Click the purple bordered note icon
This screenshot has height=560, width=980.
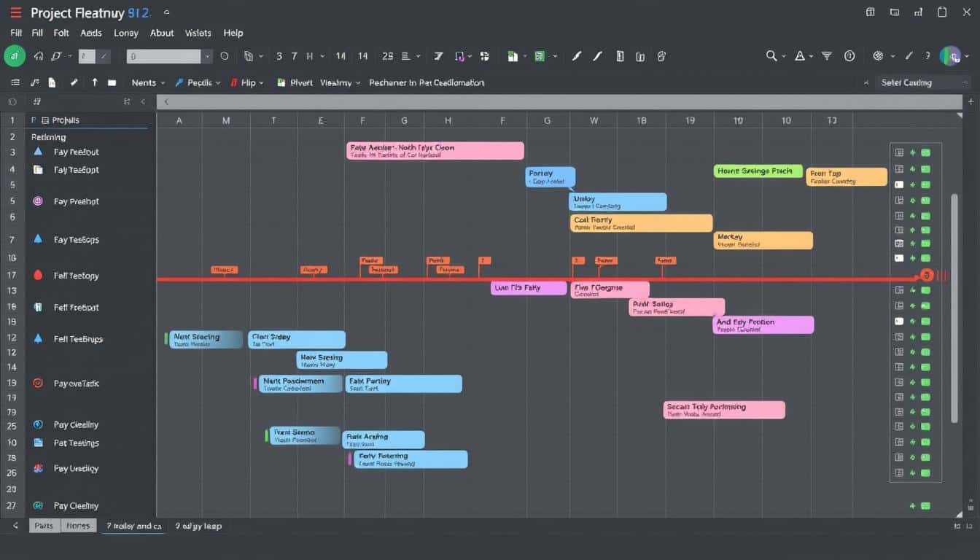(x=459, y=56)
